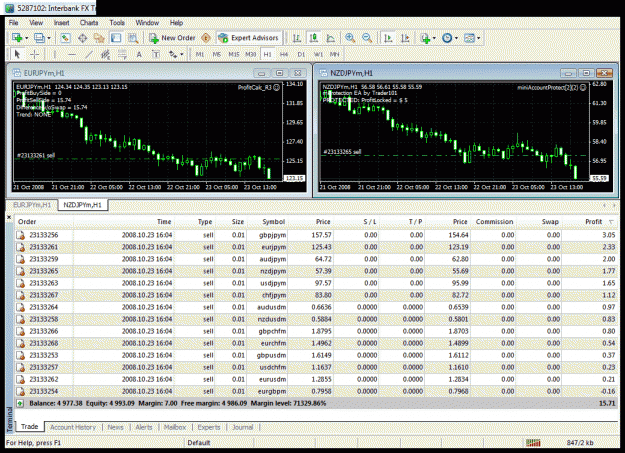Sort by the Symbol column header

[x=273, y=222]
